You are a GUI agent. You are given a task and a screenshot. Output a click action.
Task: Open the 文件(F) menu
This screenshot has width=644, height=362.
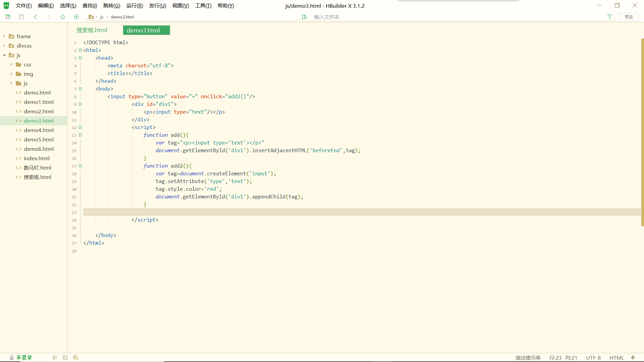coord(23,6)
